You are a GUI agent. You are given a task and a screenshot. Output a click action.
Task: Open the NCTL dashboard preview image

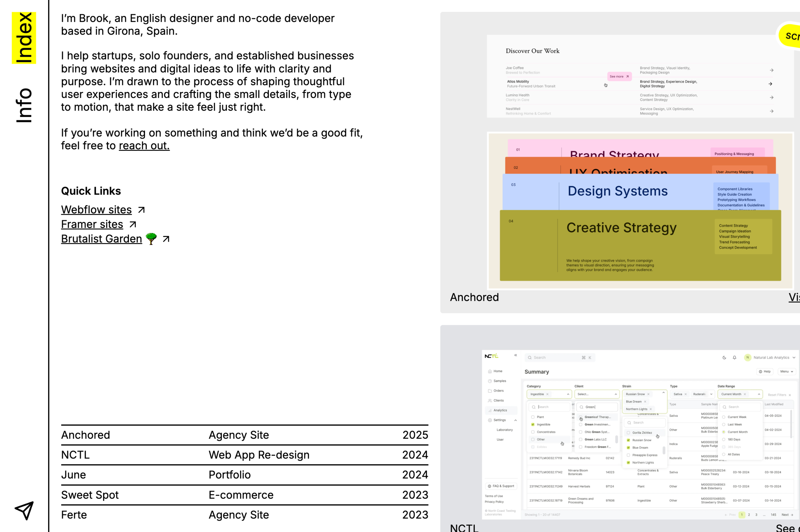pos(640,434)
